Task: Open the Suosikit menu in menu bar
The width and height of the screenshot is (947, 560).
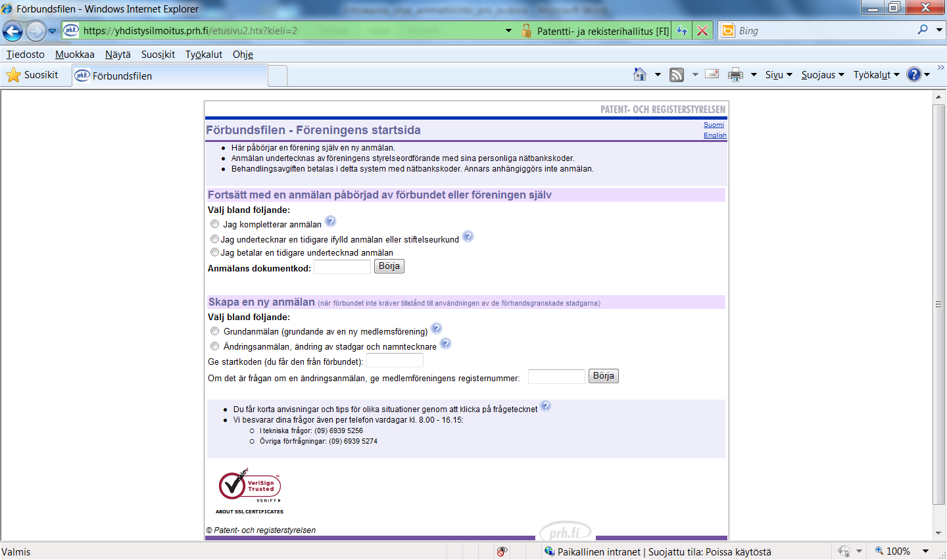Action: [158, 55]
